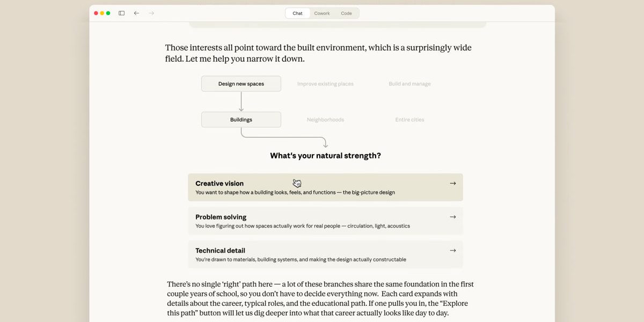Go back with the left arrow
Screen dimensions: 644x322
pyautogui.click(x=136, y=13)
